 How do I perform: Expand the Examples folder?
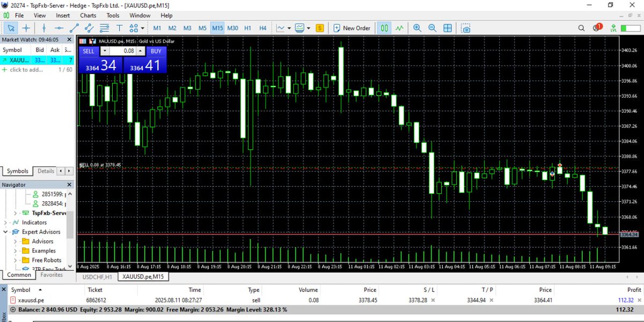pyautogui.click(x=15, y=251)
